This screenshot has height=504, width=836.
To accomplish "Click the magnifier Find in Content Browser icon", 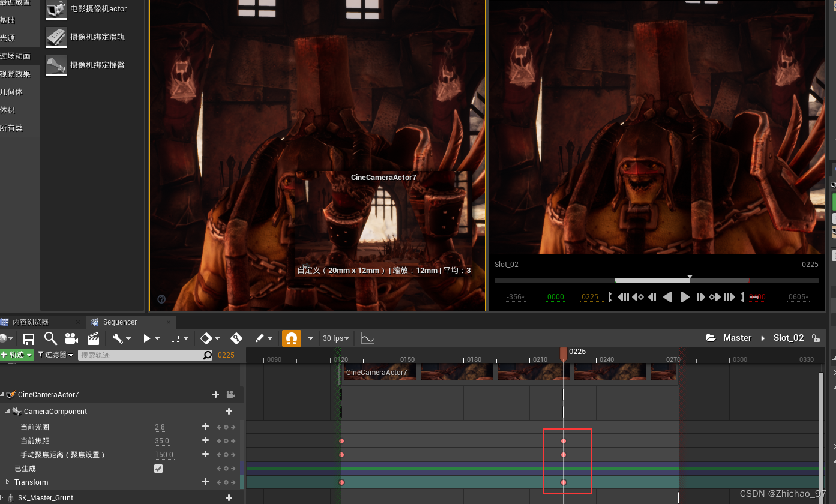I will coord(50,338).
